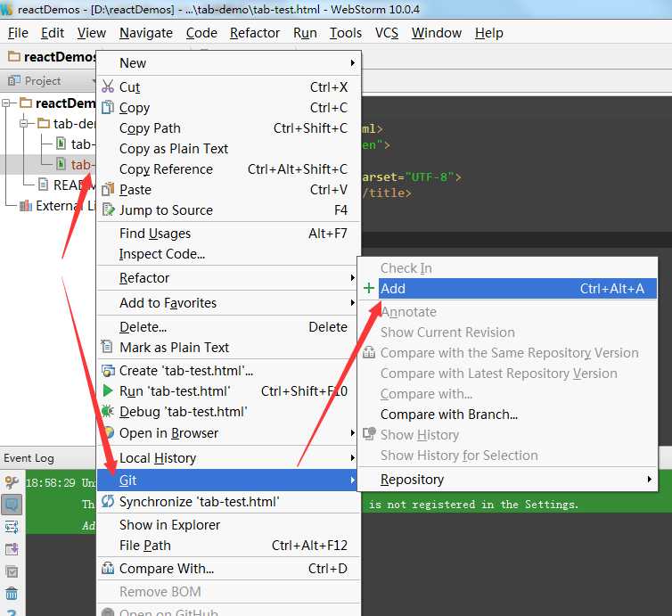
Task: Open the Navigate menu
Action: point(146,33)
